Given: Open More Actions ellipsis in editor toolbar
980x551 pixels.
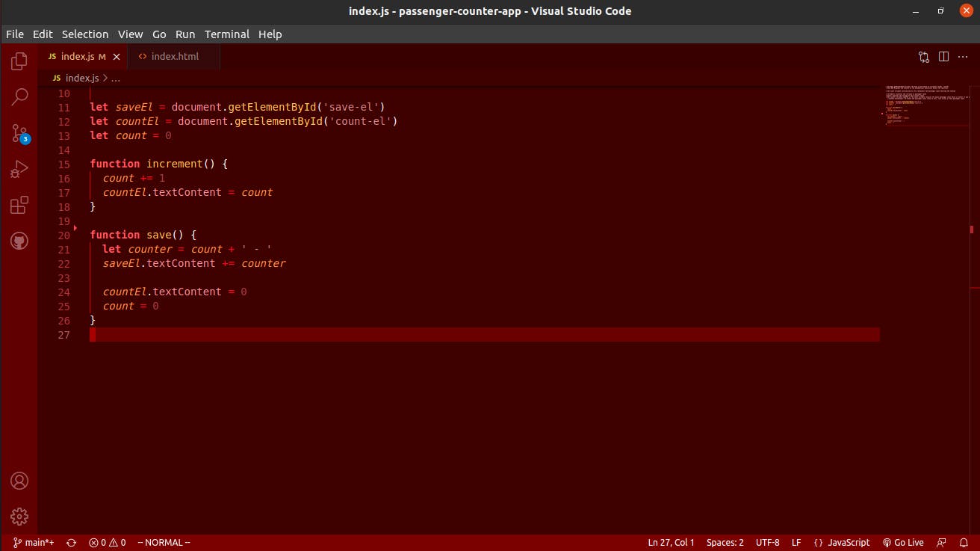Looking at the screenshot, I should click(963, 57).
